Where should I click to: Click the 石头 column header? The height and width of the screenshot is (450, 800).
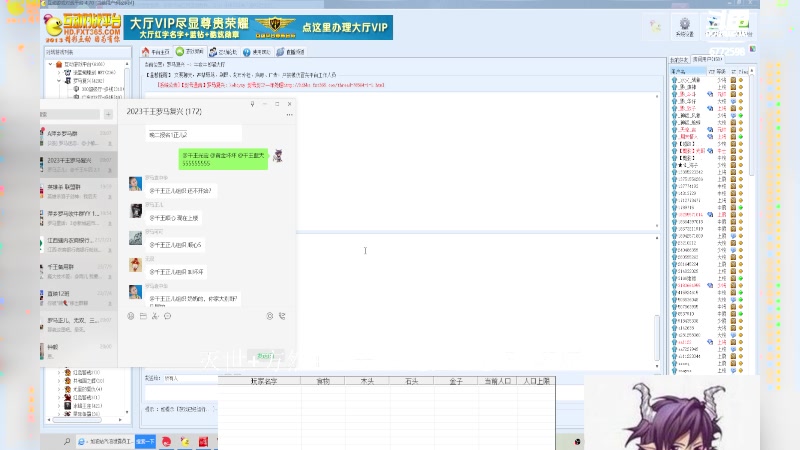coord(411,381)
